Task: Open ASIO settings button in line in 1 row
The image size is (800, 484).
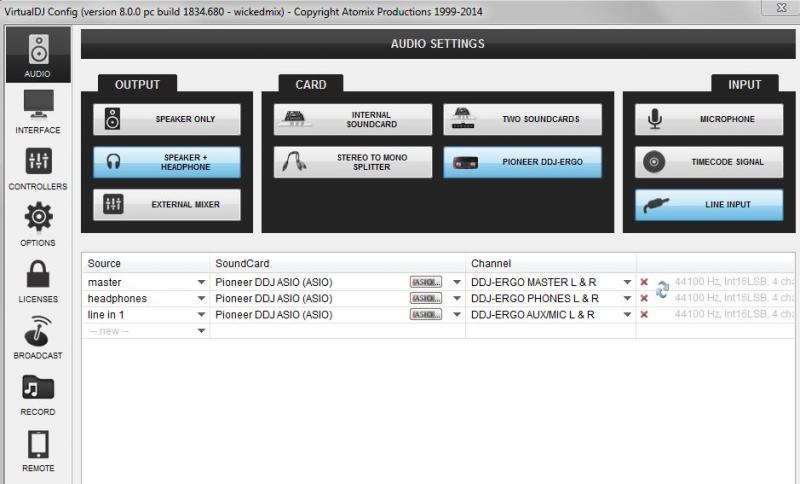Action: 426,315
